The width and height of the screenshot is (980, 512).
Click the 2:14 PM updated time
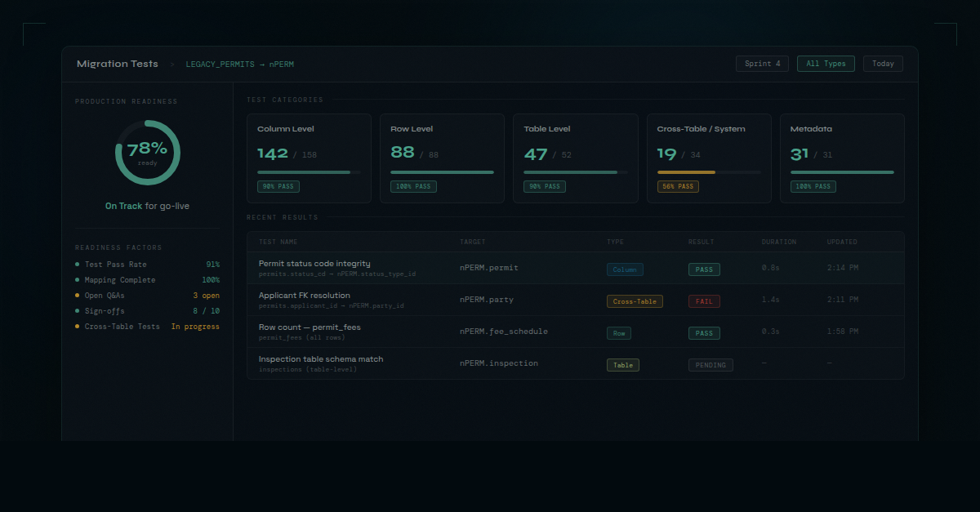point(843,268)
